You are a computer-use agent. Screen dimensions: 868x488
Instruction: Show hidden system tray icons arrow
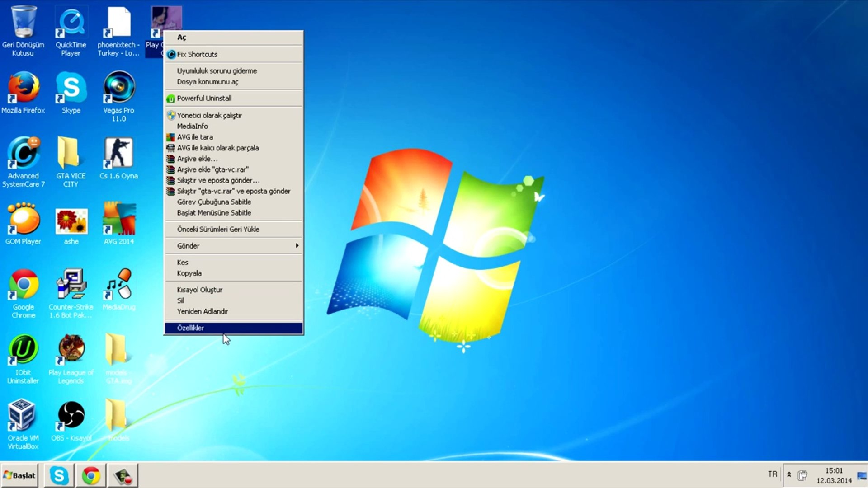coord(789,475)
